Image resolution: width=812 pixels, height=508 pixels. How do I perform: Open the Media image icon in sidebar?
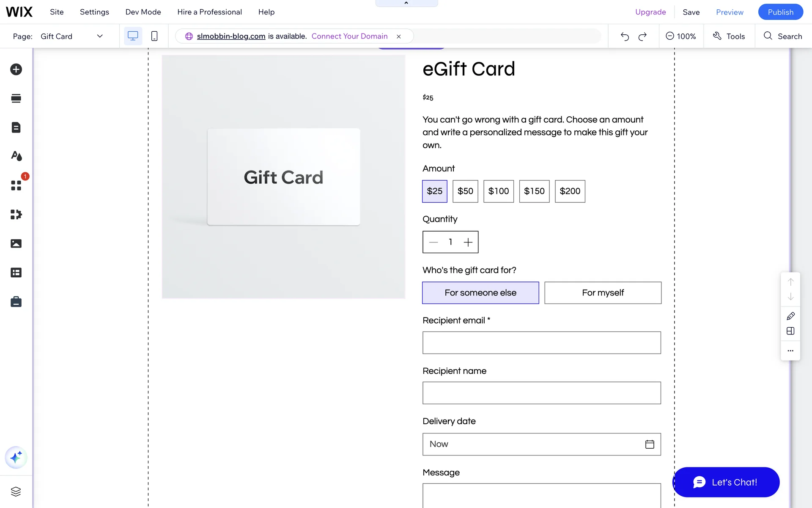16,243
